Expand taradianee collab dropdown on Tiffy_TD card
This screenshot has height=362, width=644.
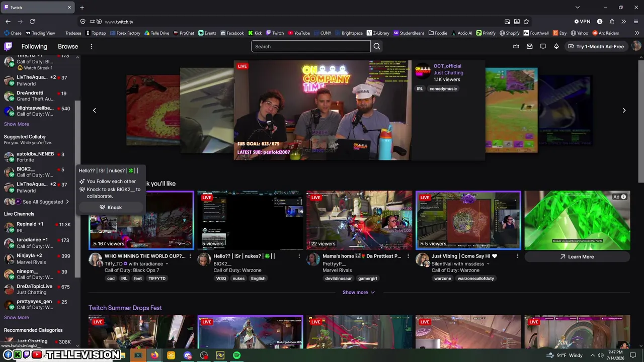[x=167, y=264]
